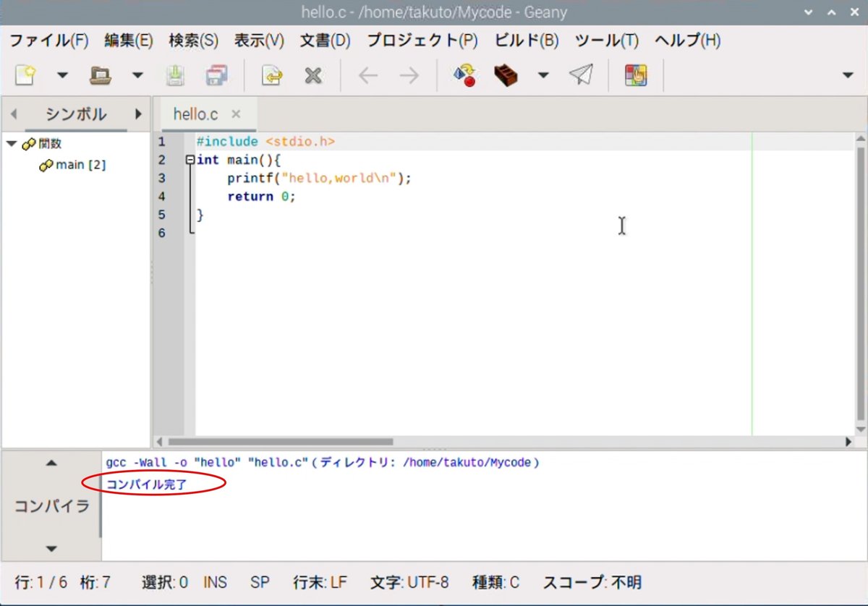This screenshot has width=868, height=606.
Task: Reload the current file icon
Action: 271,75
